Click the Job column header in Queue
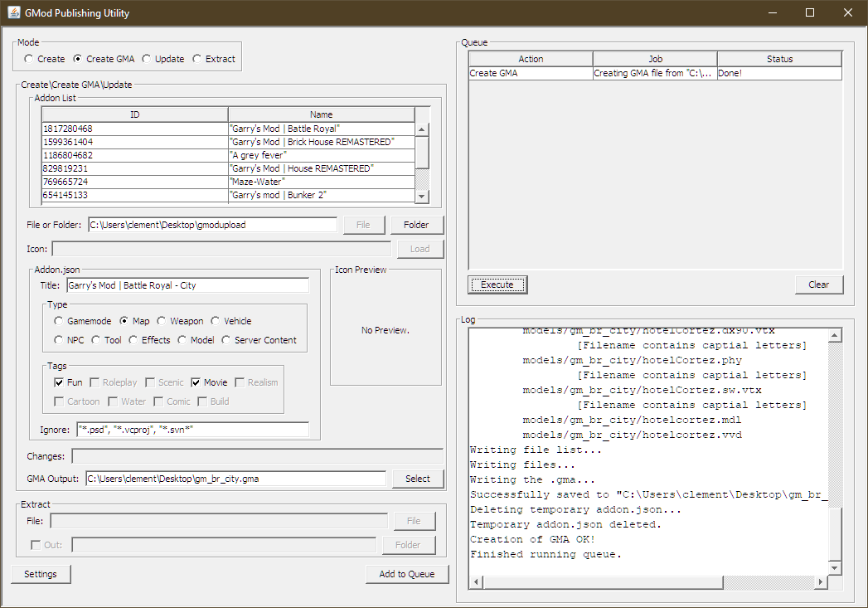 656,59
